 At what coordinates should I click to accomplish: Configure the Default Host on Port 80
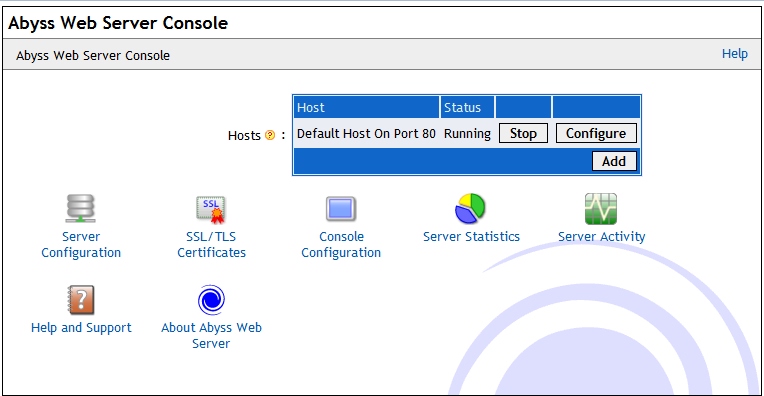[x=596, y=133]
